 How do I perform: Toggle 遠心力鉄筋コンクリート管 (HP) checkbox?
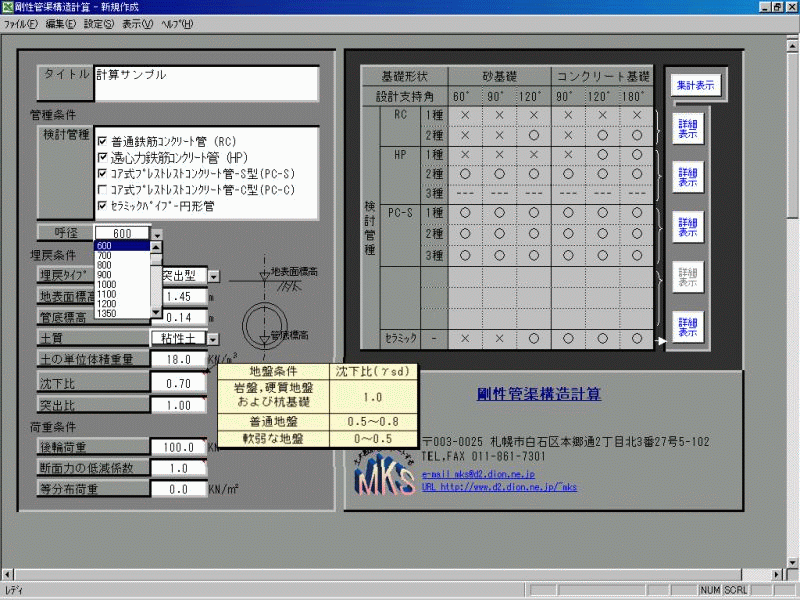[x=102, y=158]
